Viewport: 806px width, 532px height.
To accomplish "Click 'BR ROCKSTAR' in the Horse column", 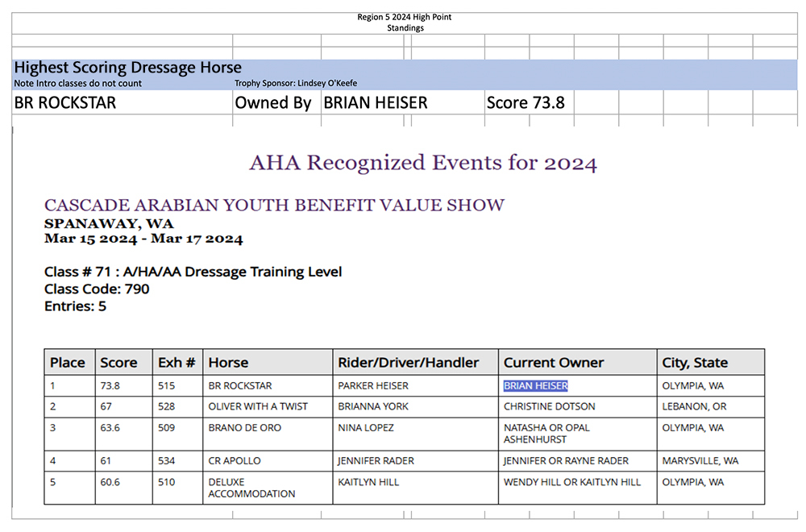I will point(240,386).
